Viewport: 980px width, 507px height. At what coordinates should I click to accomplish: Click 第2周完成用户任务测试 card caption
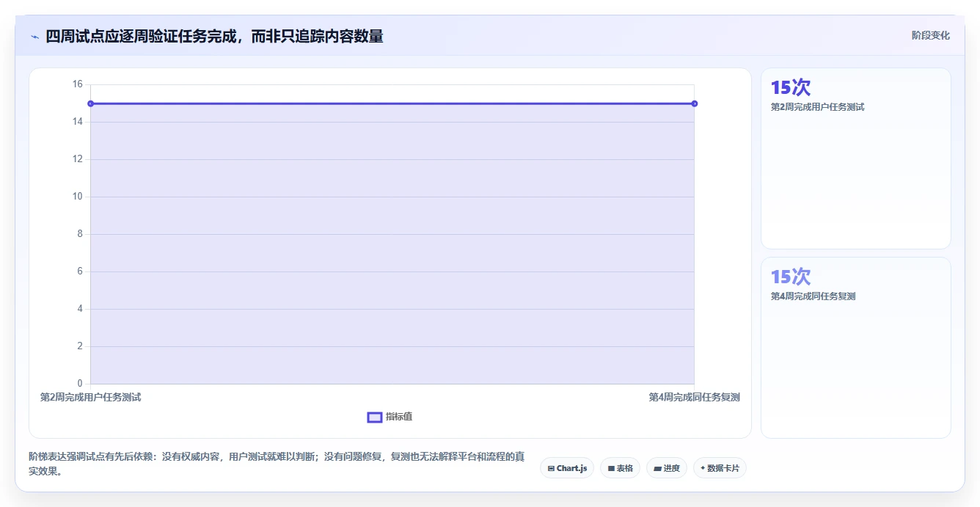(817, 107)
